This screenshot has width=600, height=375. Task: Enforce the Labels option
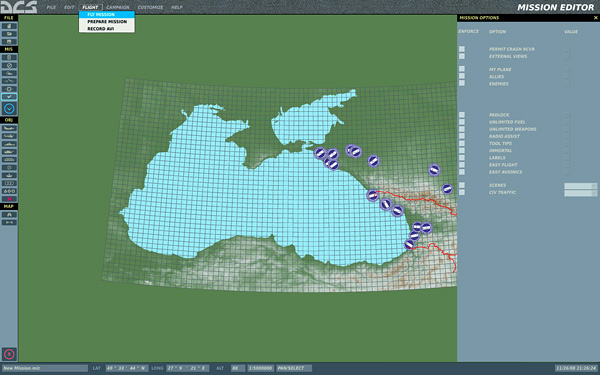point(462,157)
